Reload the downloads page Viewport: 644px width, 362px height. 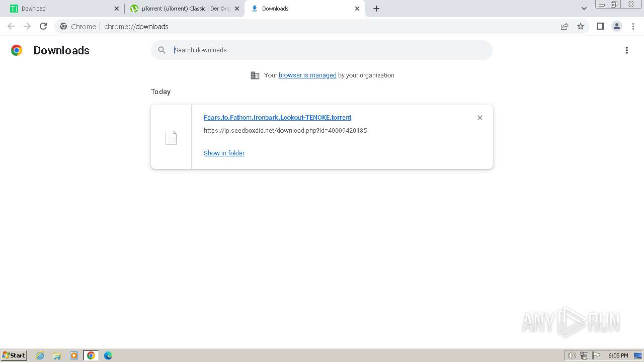[x=43, y=26]
